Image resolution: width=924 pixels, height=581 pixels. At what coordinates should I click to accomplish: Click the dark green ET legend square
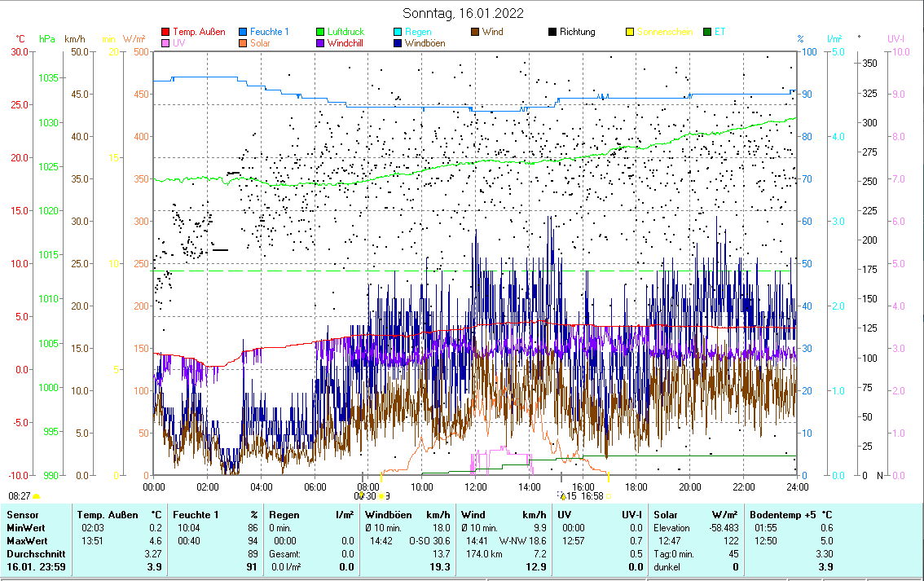(706, 33)
